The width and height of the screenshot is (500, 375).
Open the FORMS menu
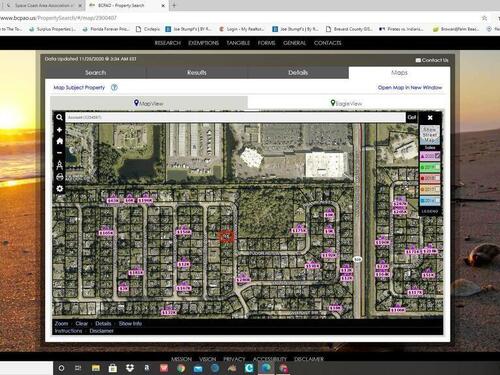[x=266, y=43]
